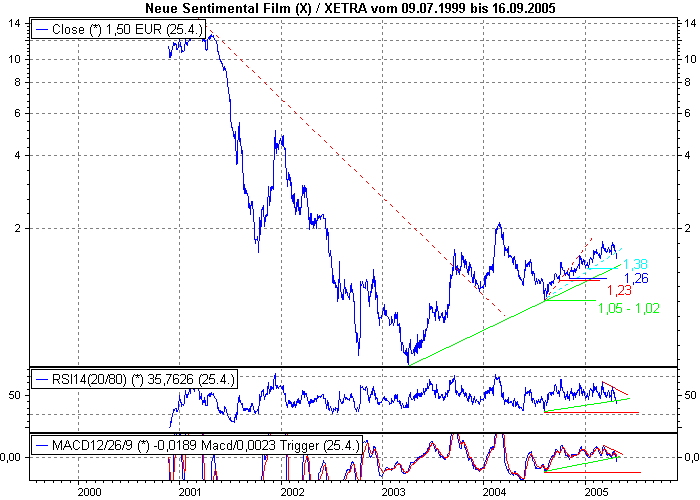Click the '2003' year label on the x-axis
The width and height of the screenshot is (700, 500).
(394, 492)
